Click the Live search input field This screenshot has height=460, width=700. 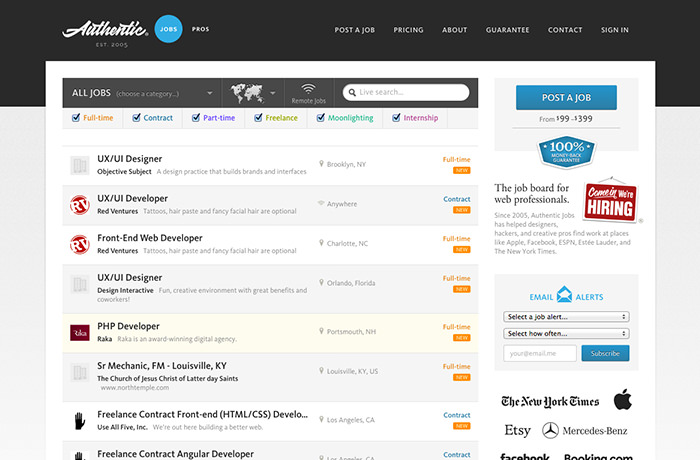click(410, 92)
